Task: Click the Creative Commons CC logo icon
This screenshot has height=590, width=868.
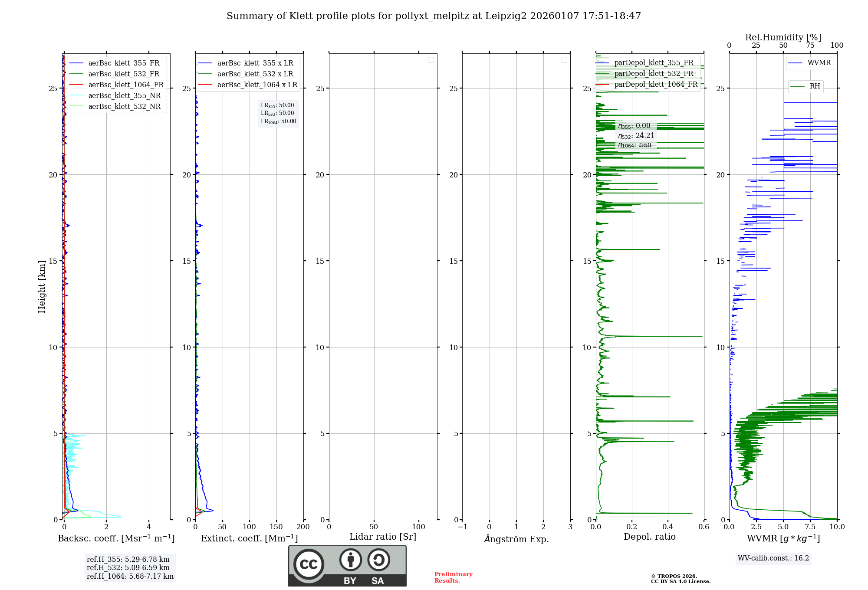Action: click(x=309, y=564)
